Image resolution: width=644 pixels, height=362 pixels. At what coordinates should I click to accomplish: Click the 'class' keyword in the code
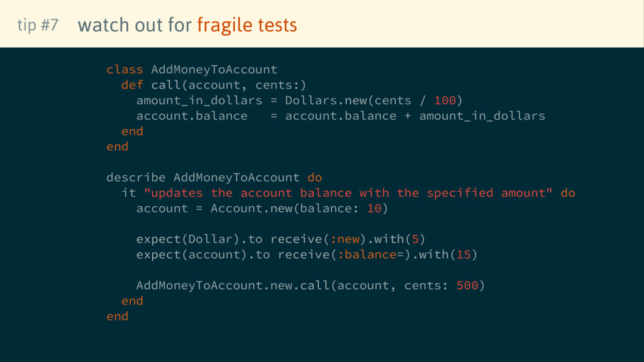[x=125, y=69]
